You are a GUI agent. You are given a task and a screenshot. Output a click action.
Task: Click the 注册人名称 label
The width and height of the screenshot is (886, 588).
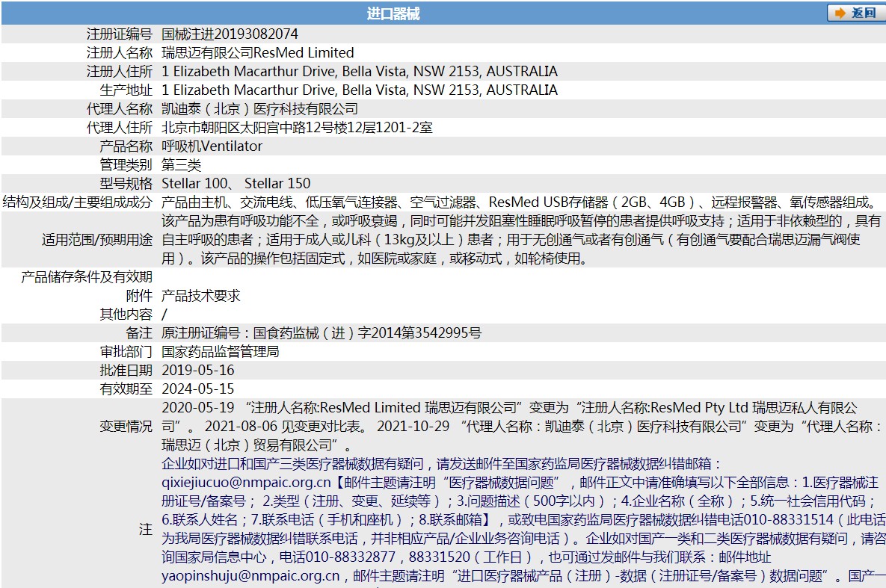(119, 52)
